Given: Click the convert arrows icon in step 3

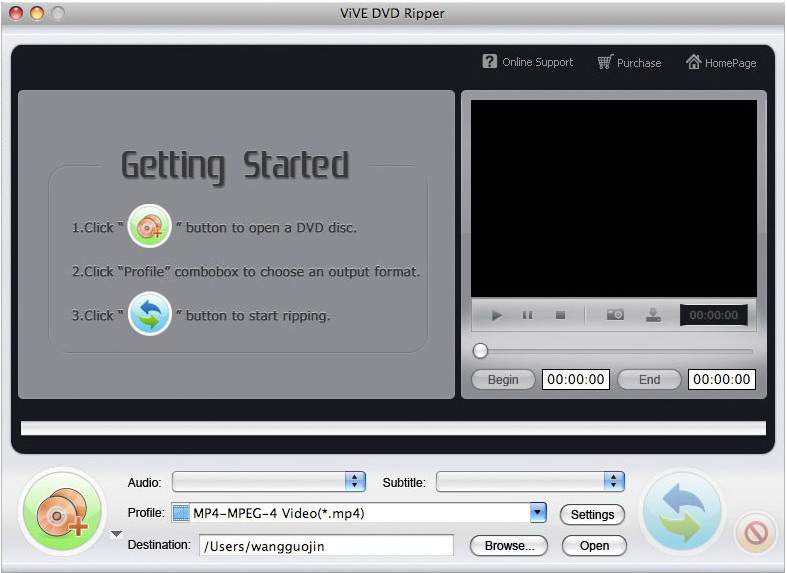Looking at the screenshot, I should click(x=150, y=314).
